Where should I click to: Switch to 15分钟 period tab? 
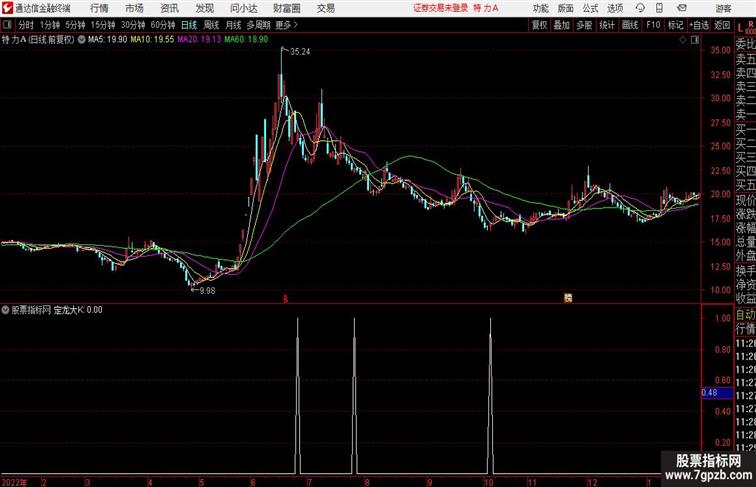103,25
